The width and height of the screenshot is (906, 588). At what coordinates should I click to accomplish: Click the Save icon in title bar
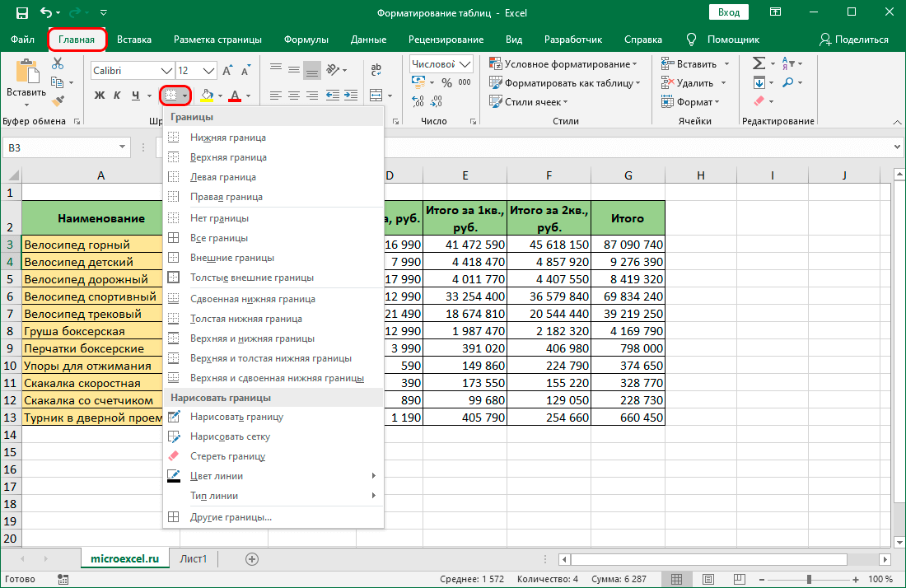[x=22, y=13]
